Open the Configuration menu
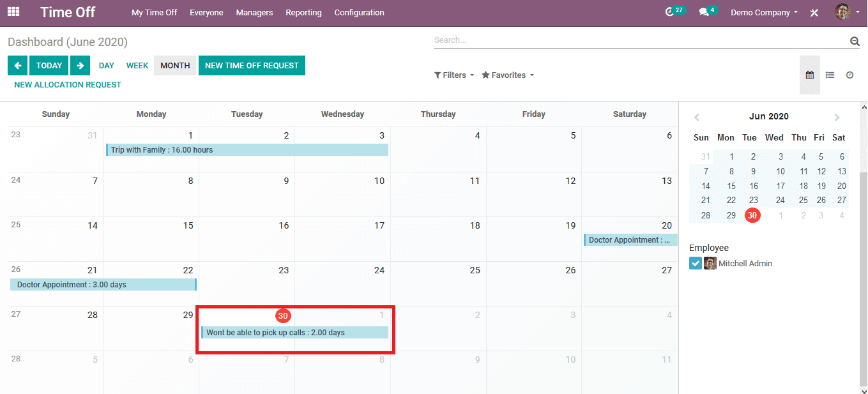The height and width of the screenshot is (394, 868). (x=359, y=13)
